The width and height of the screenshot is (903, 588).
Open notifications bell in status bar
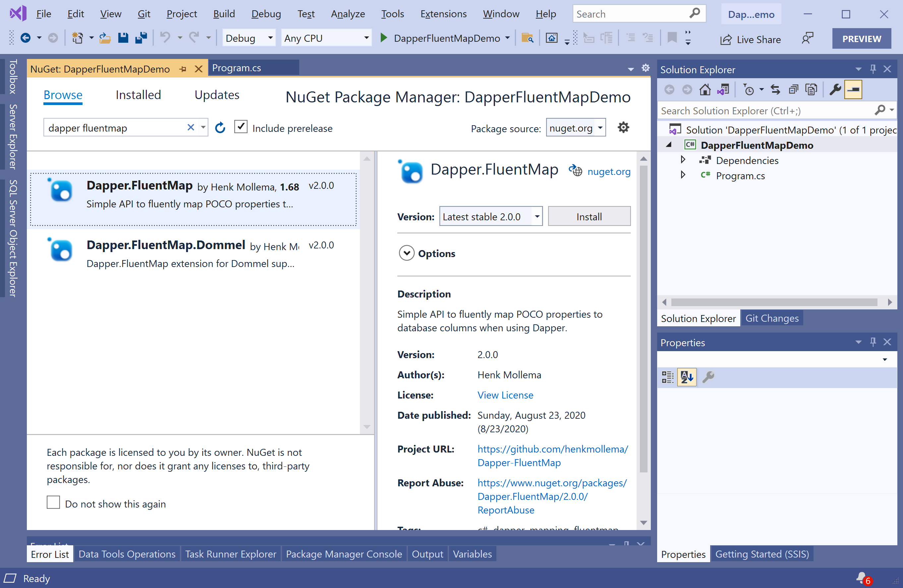click(x=862, y=578)
